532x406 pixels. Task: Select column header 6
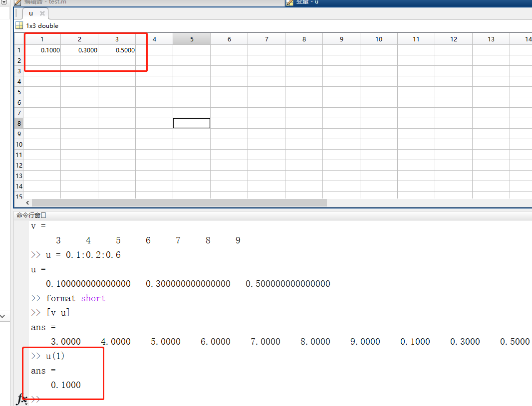230,39
